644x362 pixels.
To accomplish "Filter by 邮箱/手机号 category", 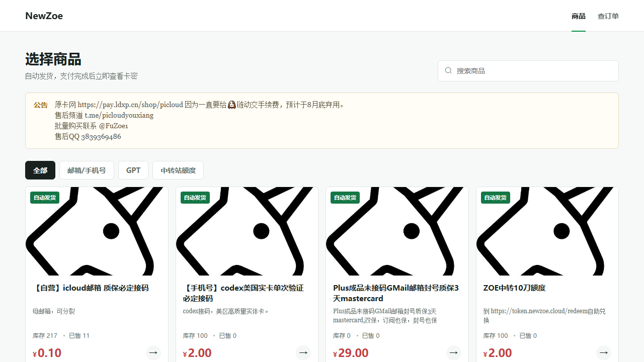I will 87,170.
